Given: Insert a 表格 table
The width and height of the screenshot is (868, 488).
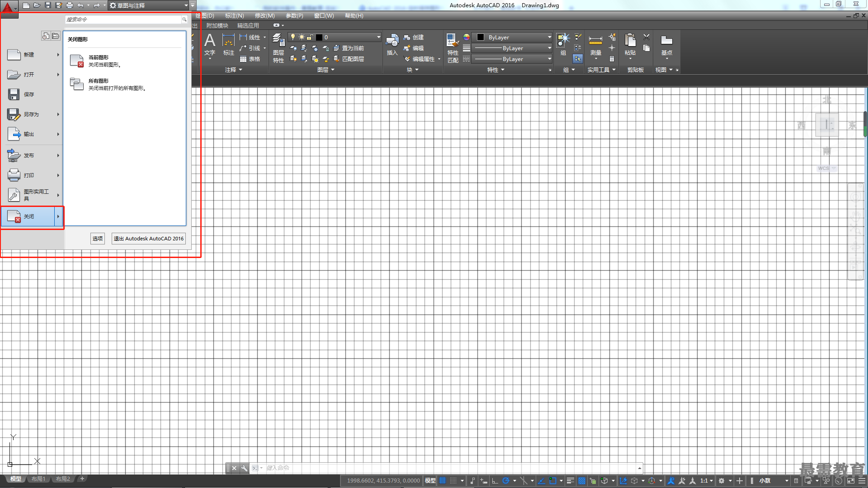Looking at the screenshot, I should tap(250, 59).
